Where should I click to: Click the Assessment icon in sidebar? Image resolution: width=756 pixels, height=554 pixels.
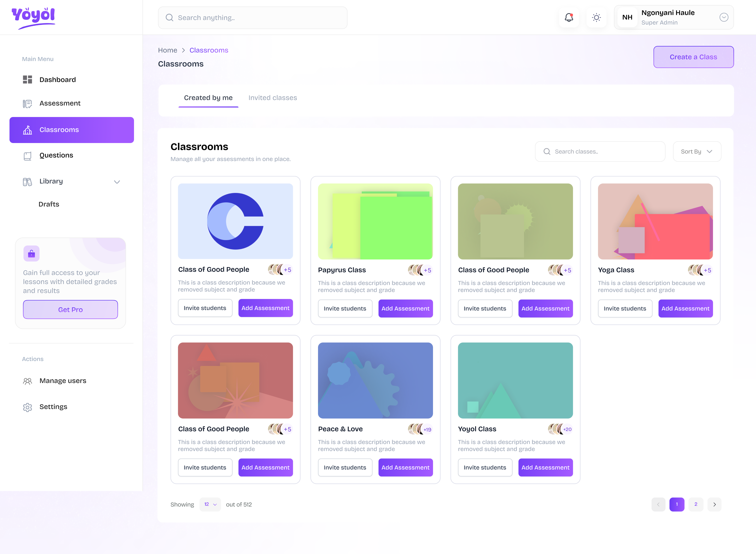click(28, 104)
